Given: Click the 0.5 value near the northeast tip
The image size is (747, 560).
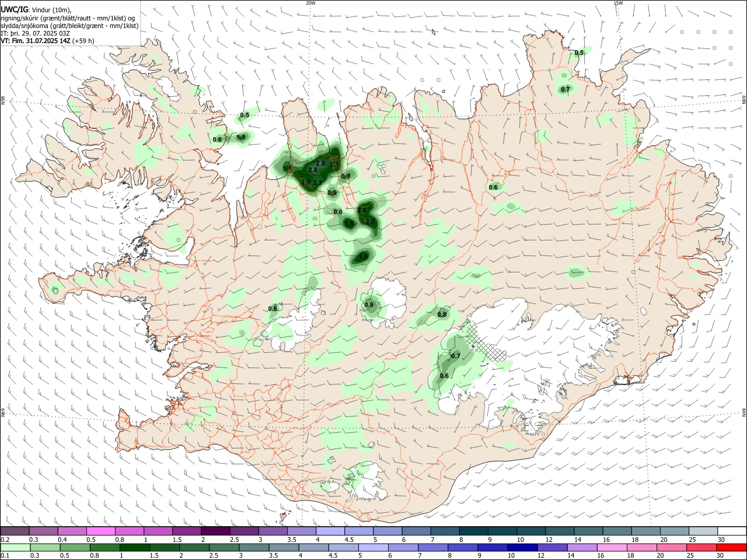Looking at the screenshot, I should tap(579, 53).
